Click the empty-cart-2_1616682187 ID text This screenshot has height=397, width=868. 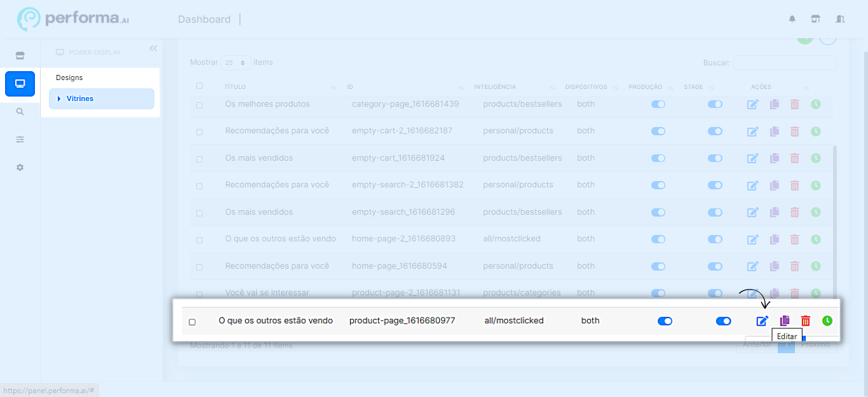click(402, 131)
